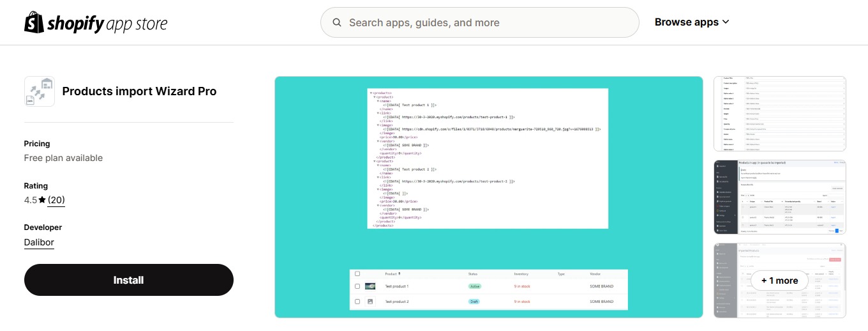
Task: Click the Draft status badge
Action: [x=474, y=301]
